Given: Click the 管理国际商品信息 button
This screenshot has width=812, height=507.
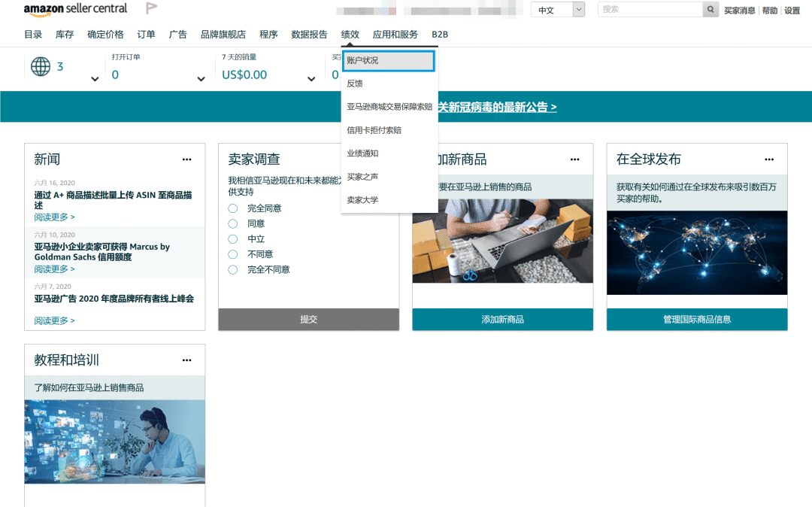Looking at the screenshot, I should (696, 319).
